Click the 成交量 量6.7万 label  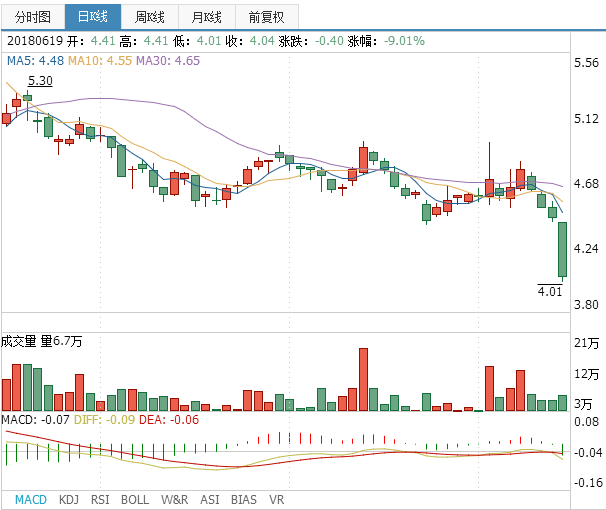(41, 341)
